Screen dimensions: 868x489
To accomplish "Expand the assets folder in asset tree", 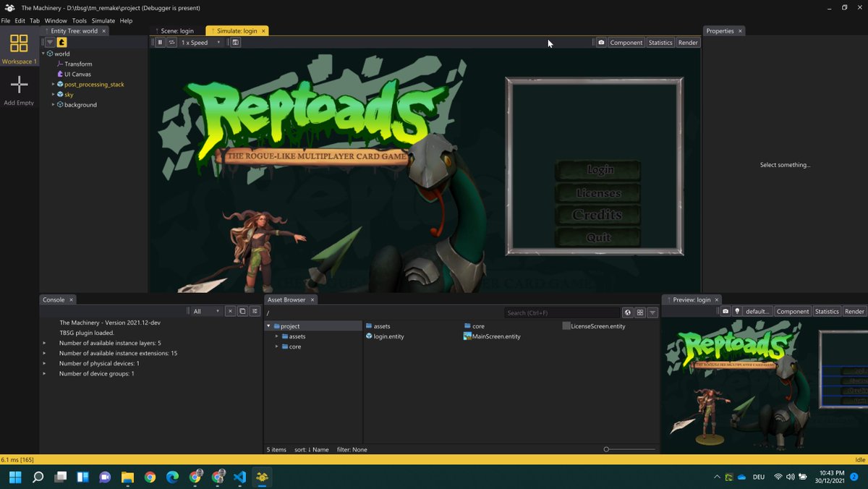I will tap(276, 336).
